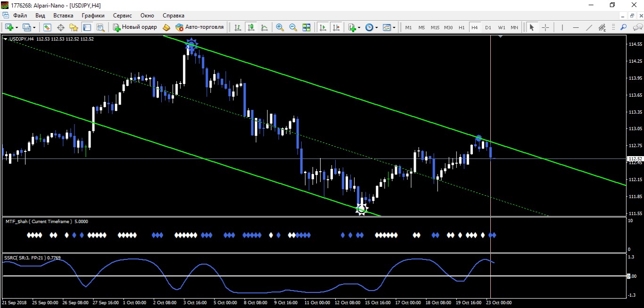The height and width of the screenshot is (308, 644).
Task: Toggle the Авто-торговля button
Action: tap(199, 27)
